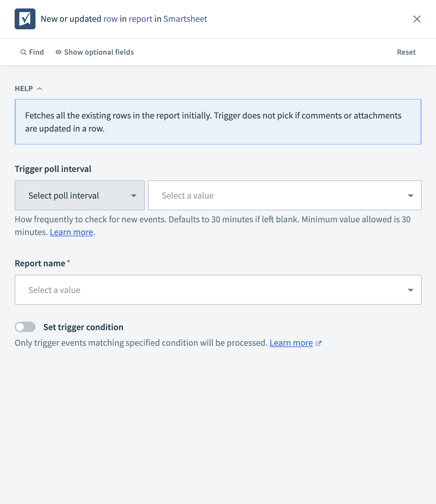Enable the Set trigger condition toggle
The height and width of the screenshot is (504, 436).
click(x=25, y=327)
